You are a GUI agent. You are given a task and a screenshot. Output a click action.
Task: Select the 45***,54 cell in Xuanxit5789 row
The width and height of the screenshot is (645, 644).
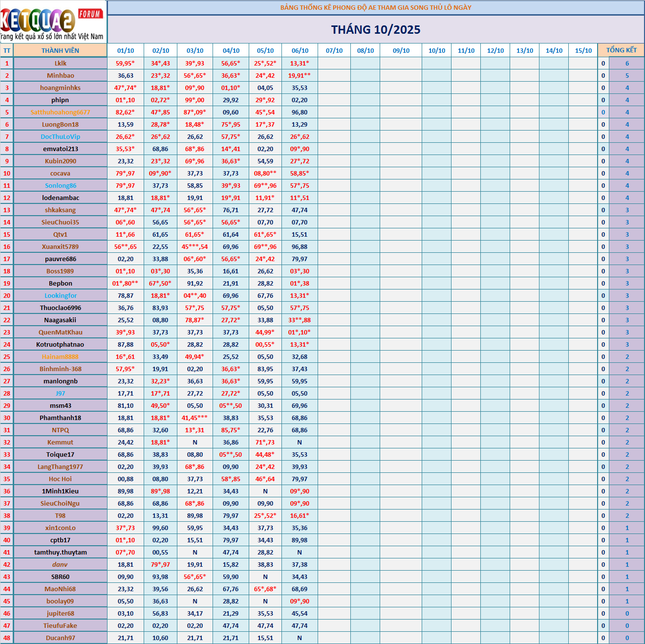(x=194, y=246)
